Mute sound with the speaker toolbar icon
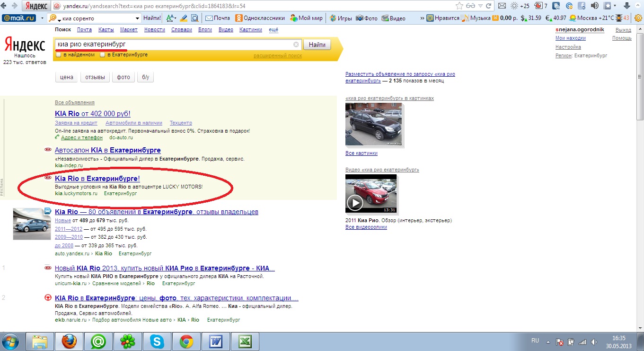This screenshot has width=644, height=351. tap(595, 6)
